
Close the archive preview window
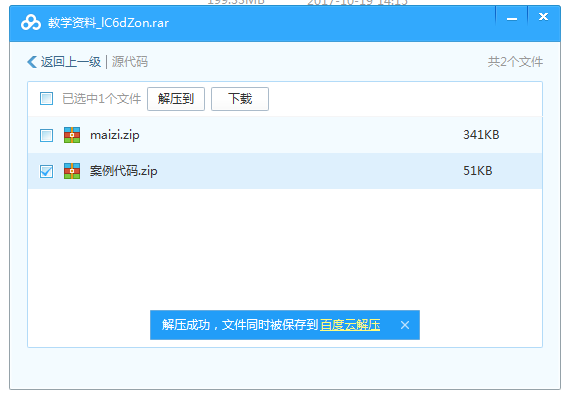pos(543,17)
